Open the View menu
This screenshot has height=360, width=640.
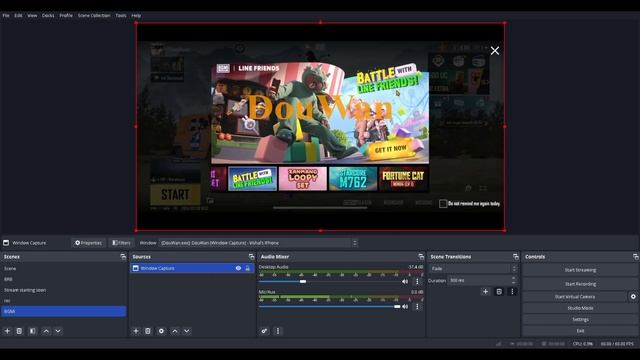coord(32,16)
